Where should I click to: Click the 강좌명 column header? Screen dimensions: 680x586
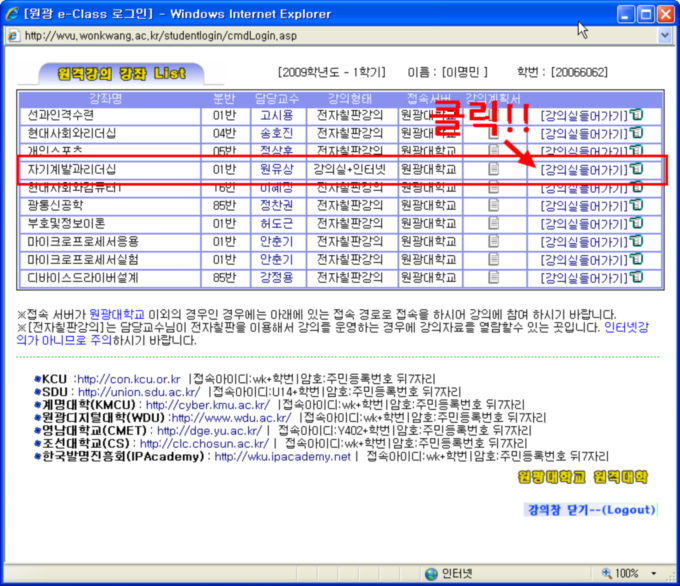point(105,99)
